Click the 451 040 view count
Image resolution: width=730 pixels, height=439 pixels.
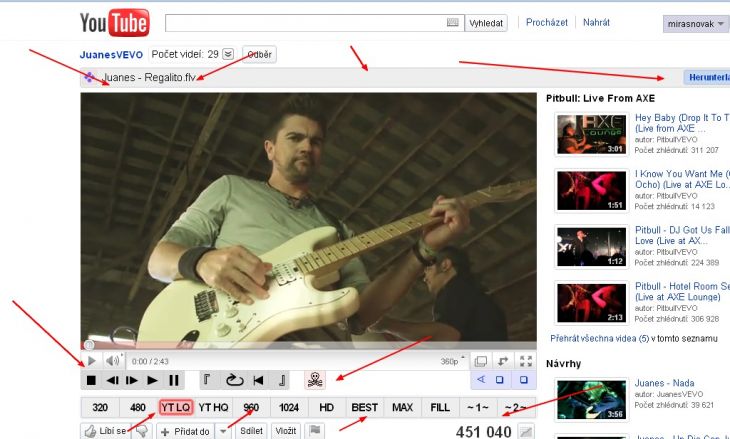(484, 432)
